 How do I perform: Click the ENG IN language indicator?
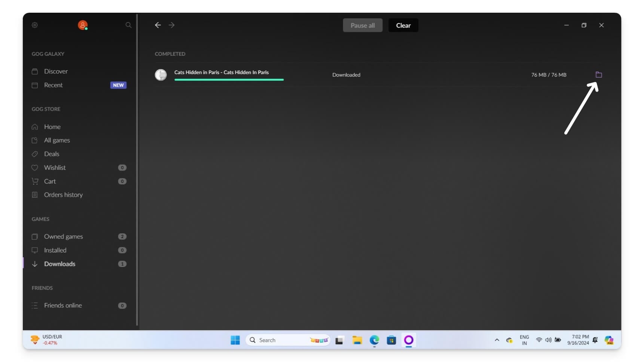pyautogui.click(x=524, y=340)
